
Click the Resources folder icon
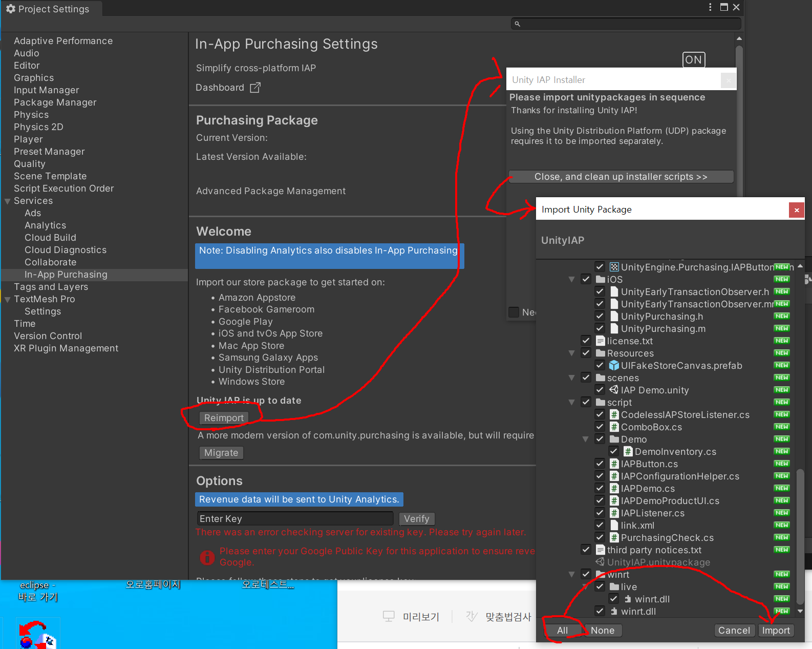[601, 353]
